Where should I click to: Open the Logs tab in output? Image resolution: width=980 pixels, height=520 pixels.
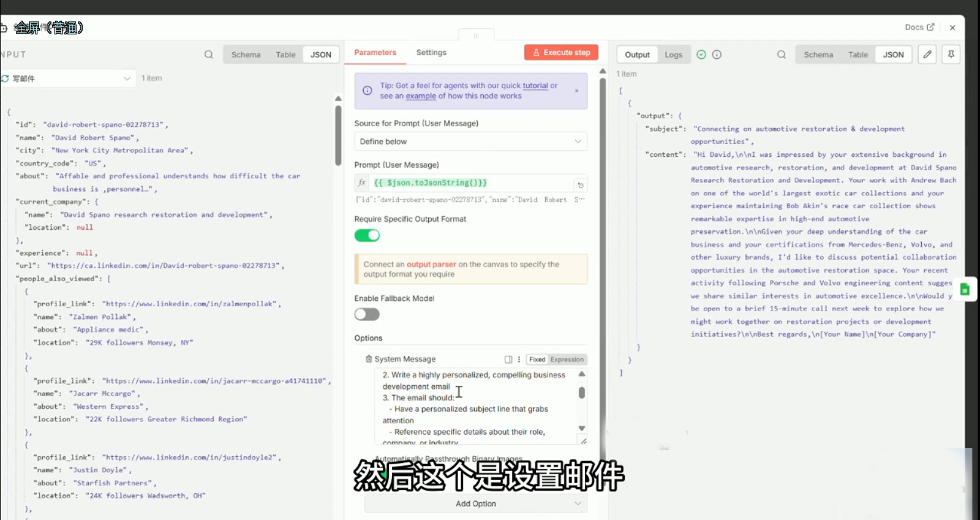click(673, 55)
